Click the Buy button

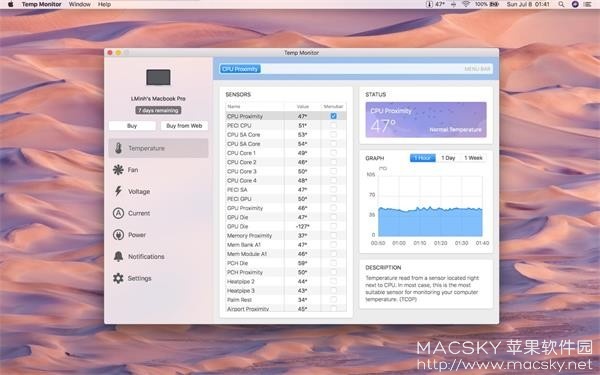click(x=132, y=126)
